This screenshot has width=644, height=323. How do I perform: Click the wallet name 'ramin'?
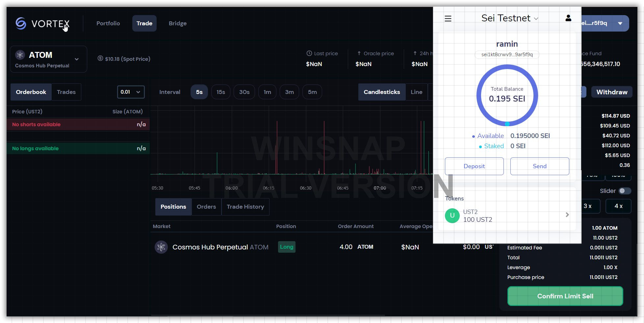click(507, 44)
